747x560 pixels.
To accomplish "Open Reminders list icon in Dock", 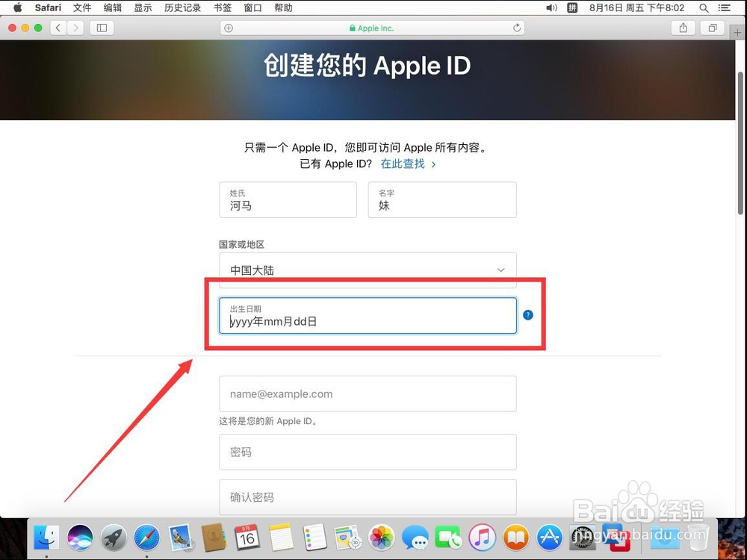I will (x=314, y=537).
